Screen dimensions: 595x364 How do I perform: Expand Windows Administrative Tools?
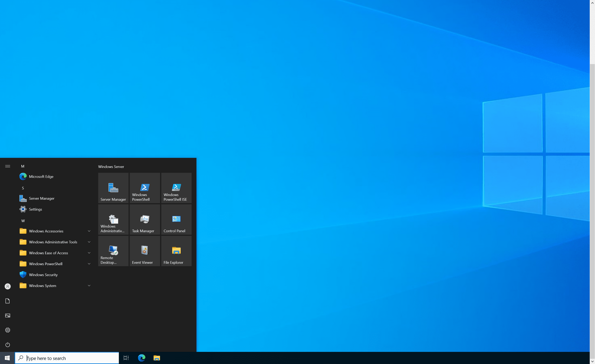point(54,242)
